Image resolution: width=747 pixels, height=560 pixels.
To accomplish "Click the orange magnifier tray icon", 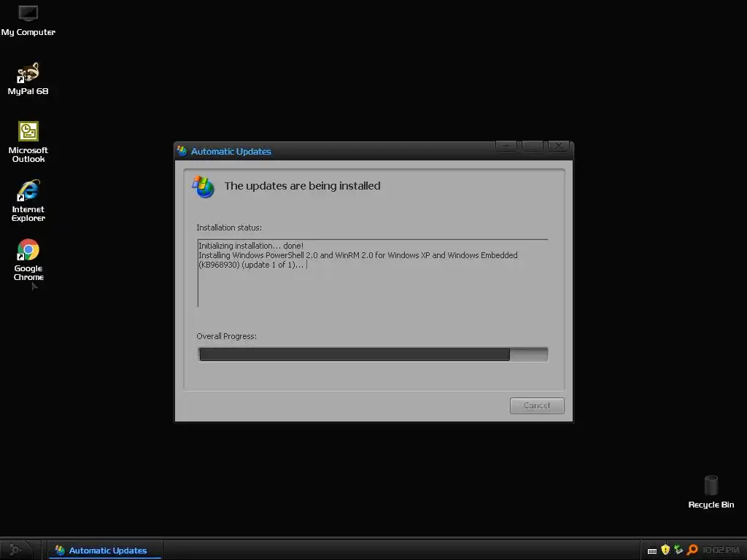I will (692, 550).
